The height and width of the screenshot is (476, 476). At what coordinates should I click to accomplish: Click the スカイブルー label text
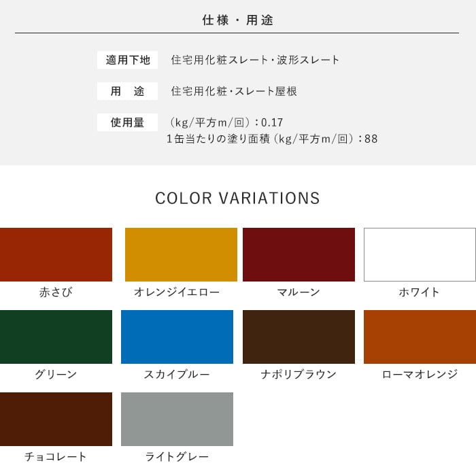pos(177,374)
